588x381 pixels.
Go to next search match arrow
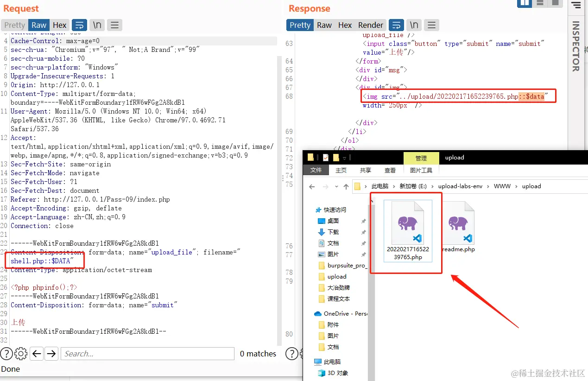pos(51,354)
